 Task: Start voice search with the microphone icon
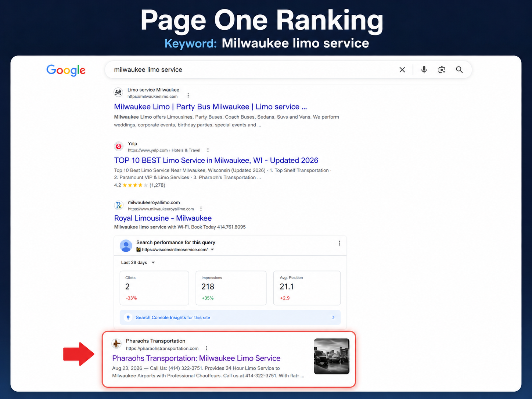424,69
